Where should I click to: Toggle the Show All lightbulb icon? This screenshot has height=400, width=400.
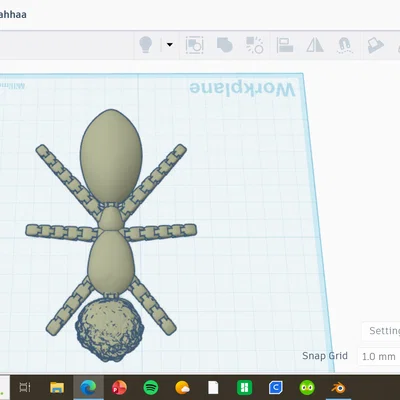coord(146,45)
